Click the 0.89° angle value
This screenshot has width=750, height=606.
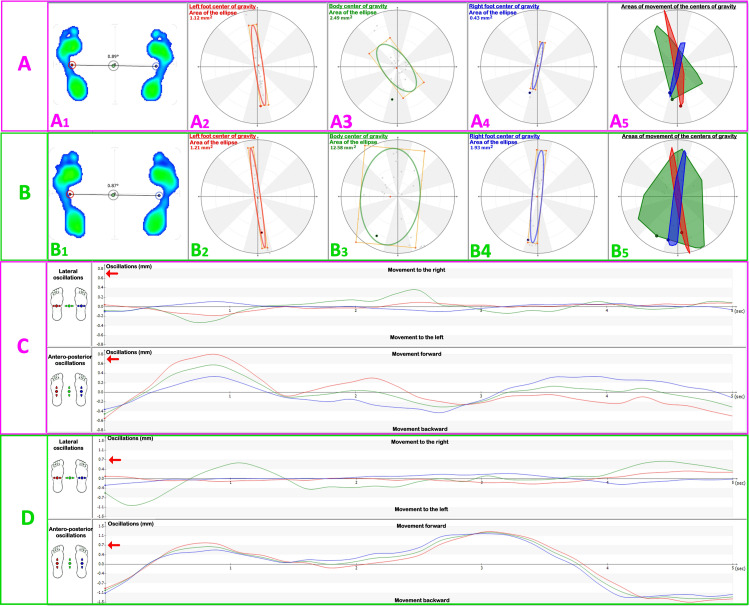click(113, 56)
